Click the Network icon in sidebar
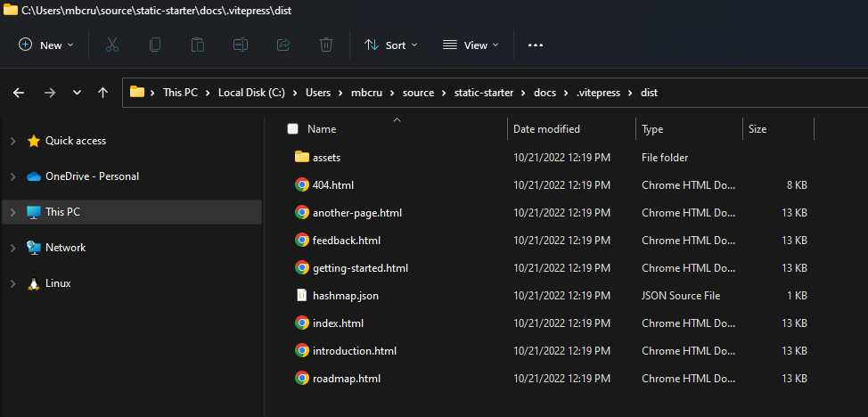868x417 pixels. click(34, 248)
